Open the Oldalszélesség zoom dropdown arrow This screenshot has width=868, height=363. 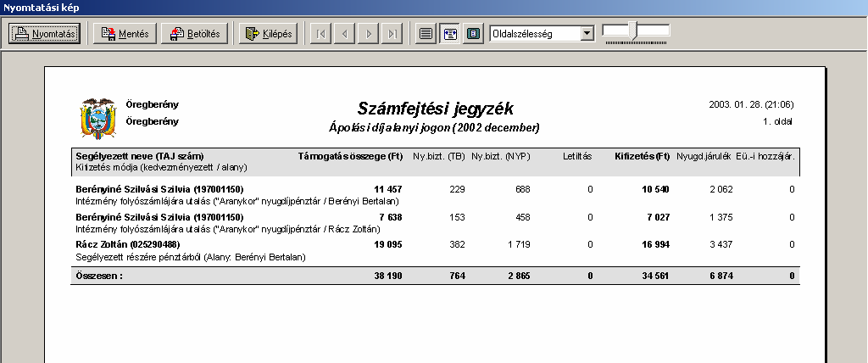coord(587,33)
